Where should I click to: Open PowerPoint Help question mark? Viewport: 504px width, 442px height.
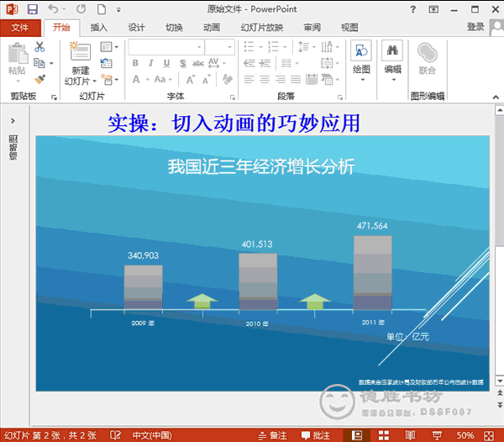pos(412,9)
